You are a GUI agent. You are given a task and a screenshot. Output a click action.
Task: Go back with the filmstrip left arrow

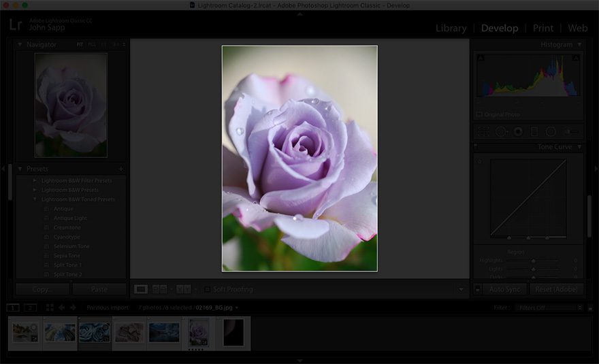[x=61, y=308]
